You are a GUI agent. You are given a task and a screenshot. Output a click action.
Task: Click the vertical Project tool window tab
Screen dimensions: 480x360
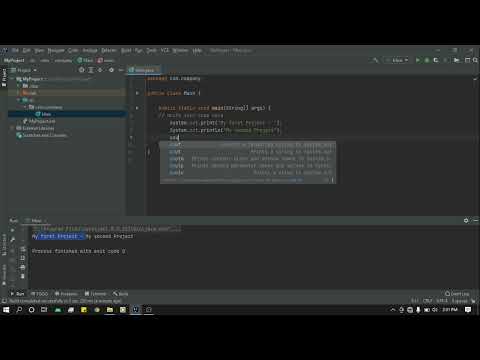(x=4, y=77)
